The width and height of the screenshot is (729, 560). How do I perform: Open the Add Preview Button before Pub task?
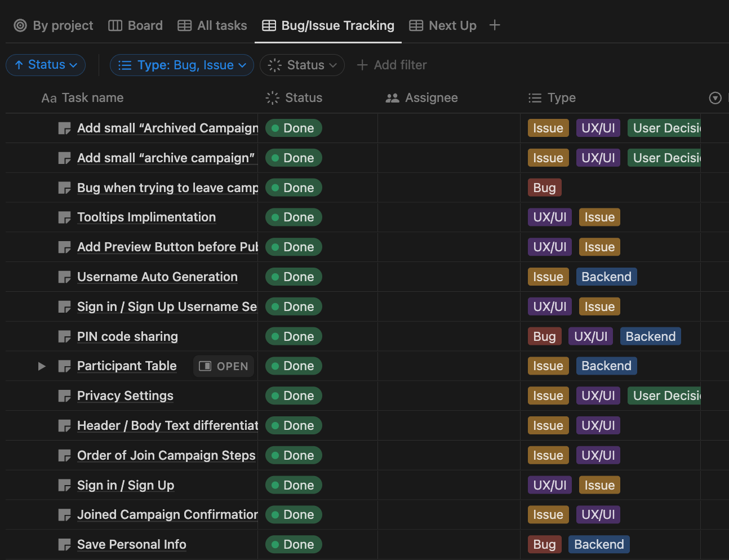point(168,247)
